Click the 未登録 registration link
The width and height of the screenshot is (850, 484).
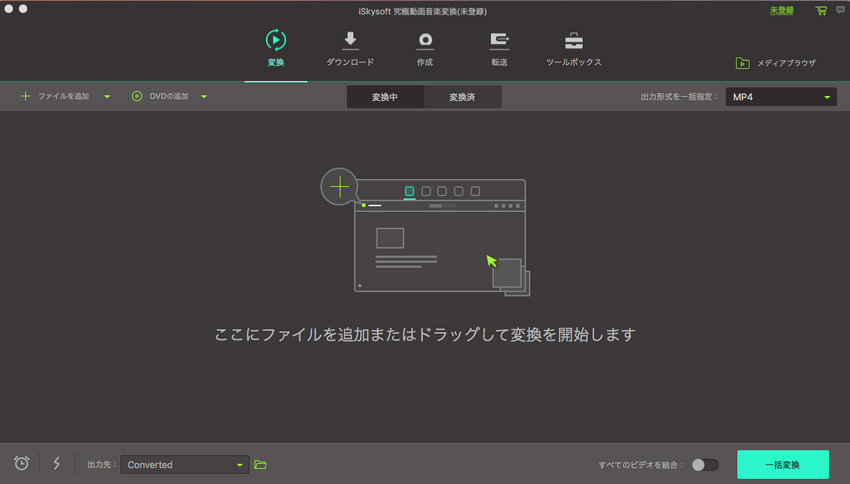click(782, 10)
